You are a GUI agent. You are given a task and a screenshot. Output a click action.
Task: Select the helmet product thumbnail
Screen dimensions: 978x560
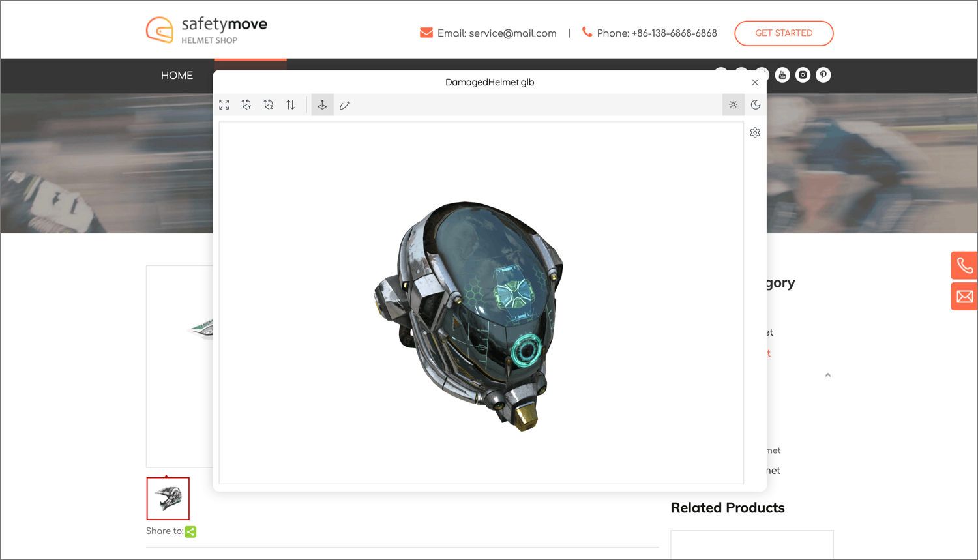pyautogui.click(x=168, y=499)
